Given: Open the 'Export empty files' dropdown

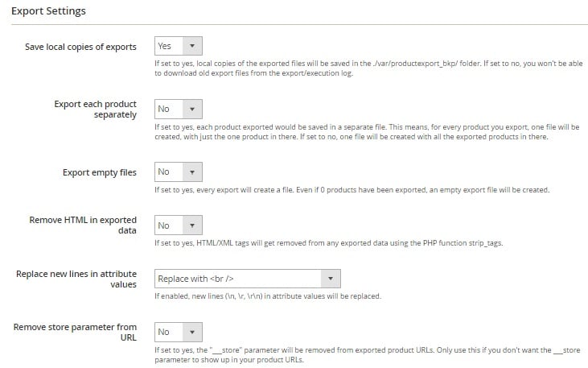Looking at the screenshot, I should (x=179, y=172).
